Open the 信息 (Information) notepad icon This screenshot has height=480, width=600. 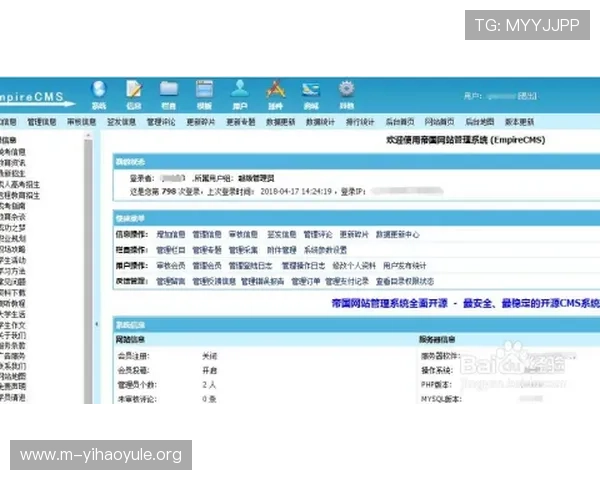click(x=134, y=95)
